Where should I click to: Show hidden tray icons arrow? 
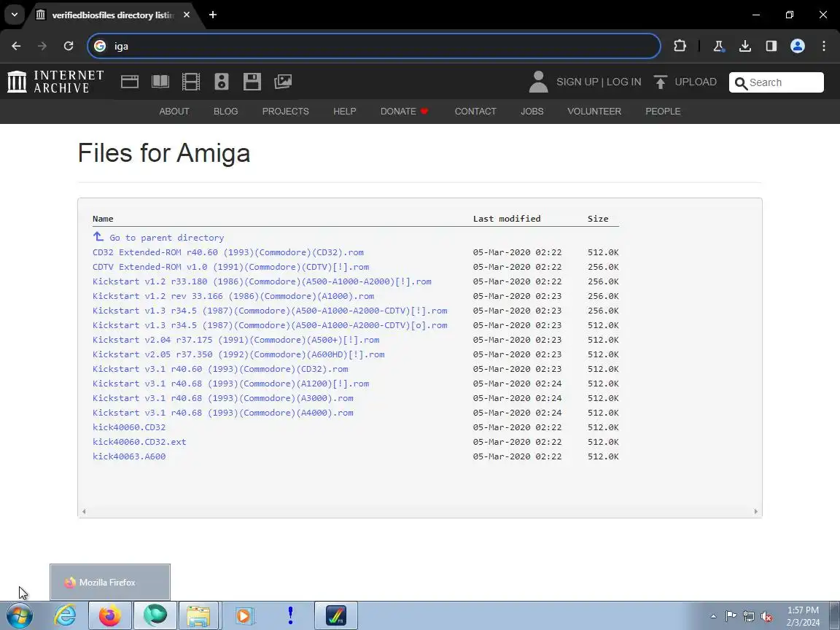click(713, 617)
